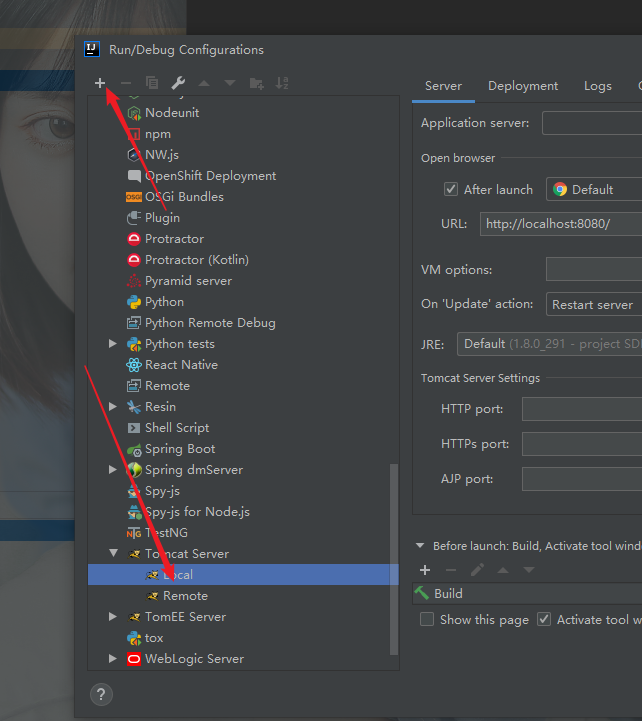The image size is (642, 721).
Task: Open help with the question mark button
Action: pos(101,694)
